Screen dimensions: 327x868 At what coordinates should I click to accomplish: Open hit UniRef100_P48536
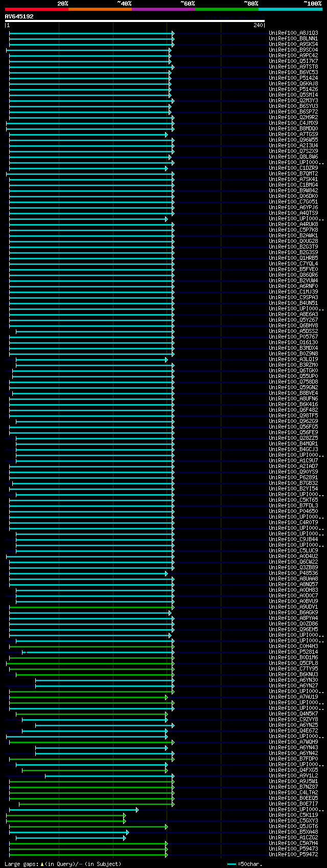tap(293, 573)
